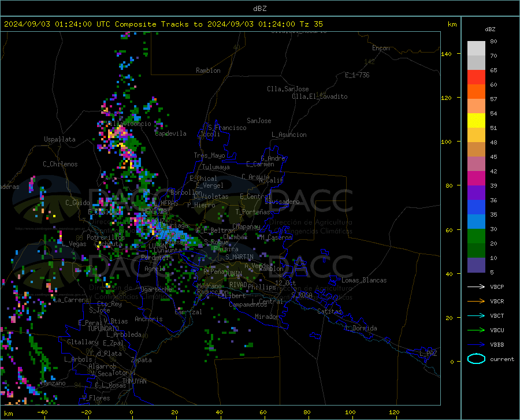Click the 'TUPUNGATO' map label
The height and width of the screenshot is (420, 520).
point(103,329)
